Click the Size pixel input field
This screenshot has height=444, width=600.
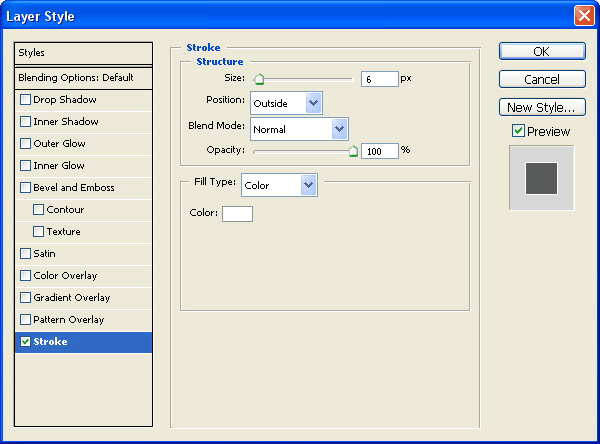(x=379, y=78)
